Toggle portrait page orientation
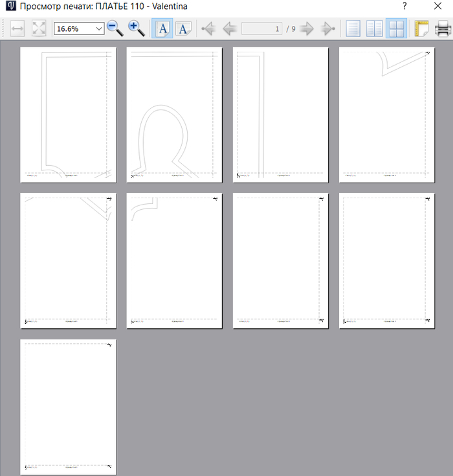Viewport: 453px width, 476px height. click(x=162, y=28)
